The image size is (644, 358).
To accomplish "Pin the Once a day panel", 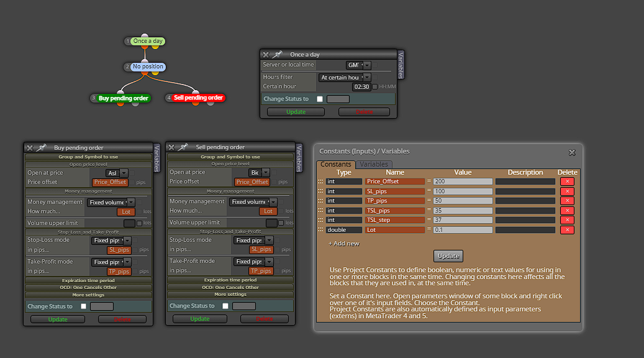I will [278, 54].
